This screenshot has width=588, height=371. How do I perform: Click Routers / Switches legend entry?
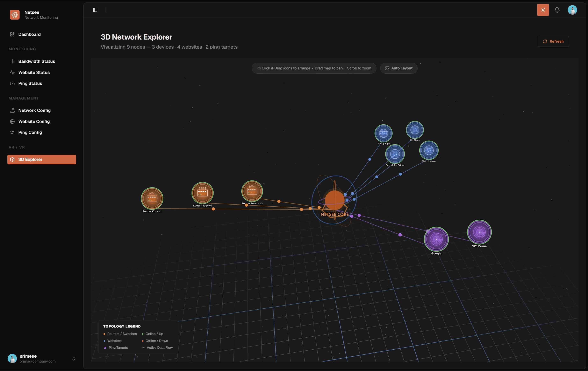(x=120, y=334)
